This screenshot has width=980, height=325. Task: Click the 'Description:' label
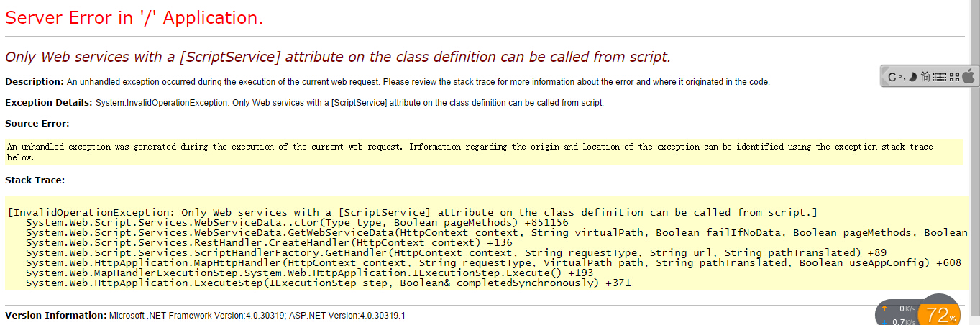click(x=35, y=81)
